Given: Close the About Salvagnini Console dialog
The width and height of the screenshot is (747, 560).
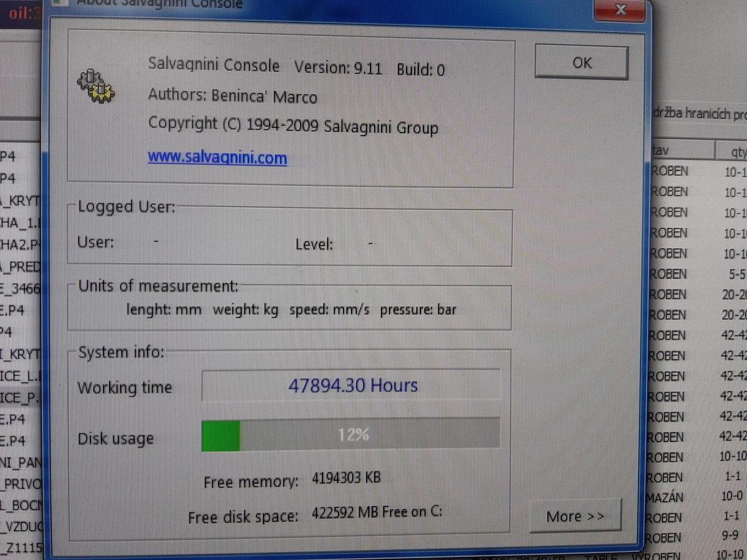Looking at the screenshot, I should (620, 9).
